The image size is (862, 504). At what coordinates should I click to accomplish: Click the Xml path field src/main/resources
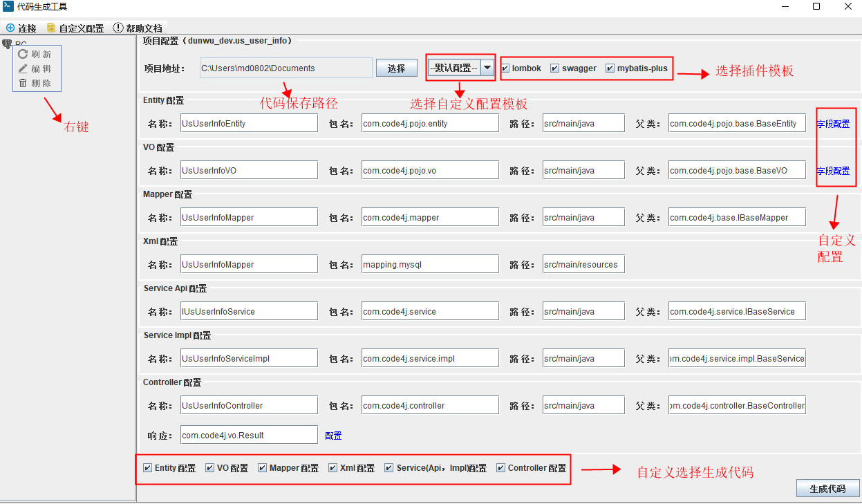tap(583, 264)
